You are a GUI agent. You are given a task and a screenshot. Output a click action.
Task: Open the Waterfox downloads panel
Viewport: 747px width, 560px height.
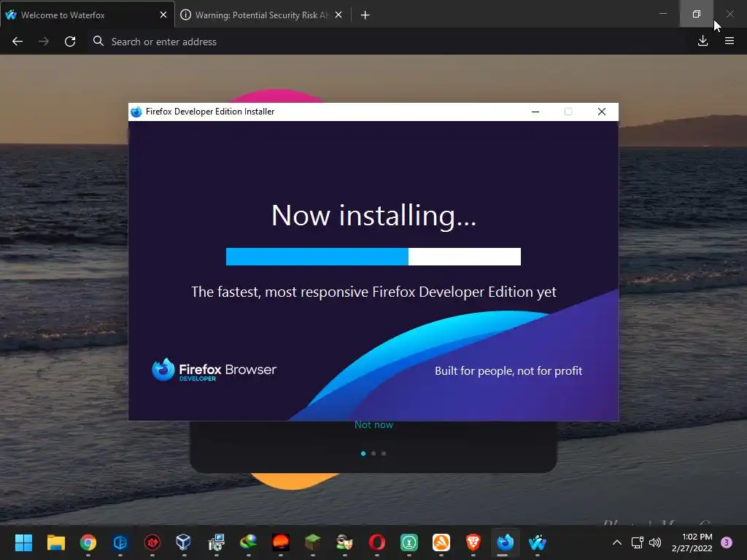pyautogui.click(x=703, y=41)
